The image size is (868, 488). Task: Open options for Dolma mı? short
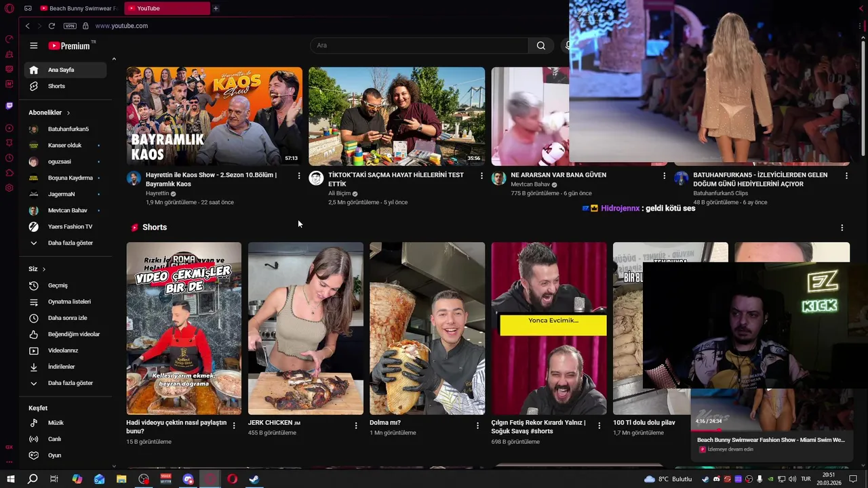[x=477, y=426]
